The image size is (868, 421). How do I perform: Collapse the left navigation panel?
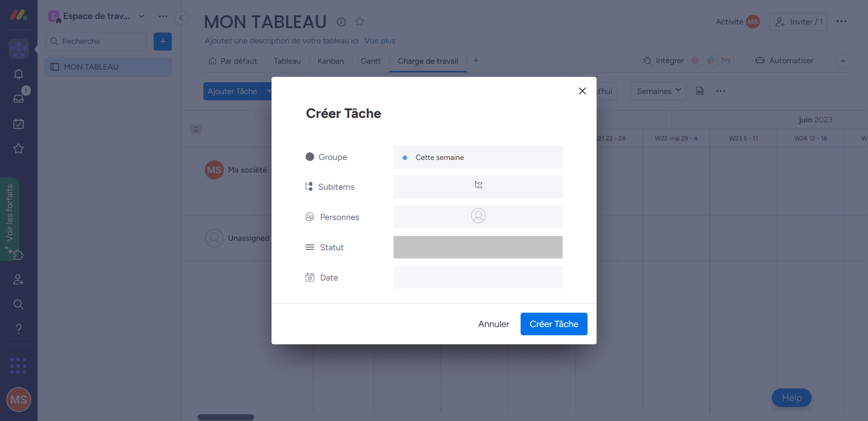point(181,18)
